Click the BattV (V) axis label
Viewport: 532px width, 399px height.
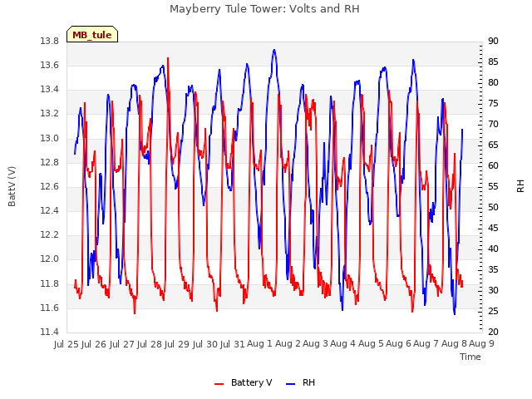click(12, 186)
